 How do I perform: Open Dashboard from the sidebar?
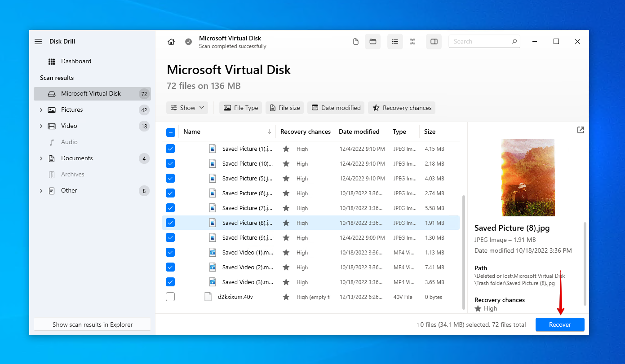pos(76,61)
